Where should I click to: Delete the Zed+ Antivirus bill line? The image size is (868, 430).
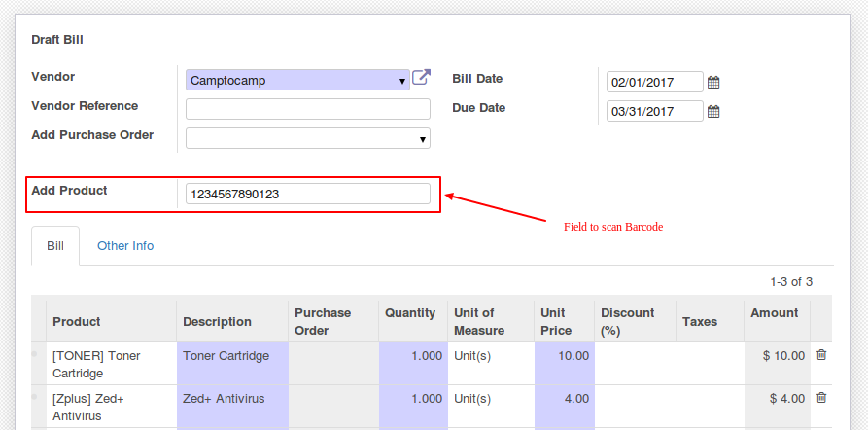pos(821,397)
